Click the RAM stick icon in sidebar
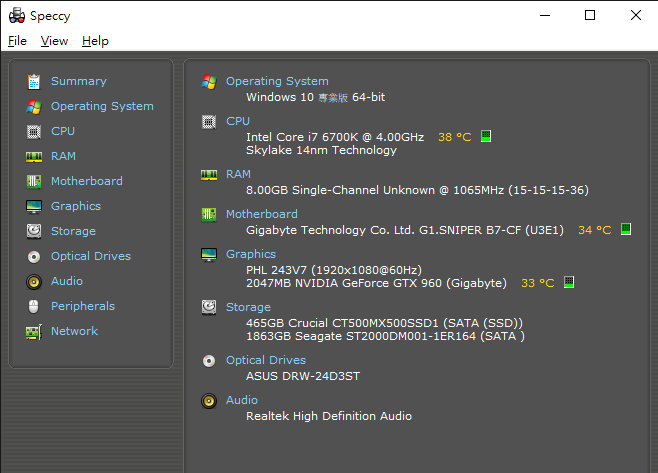Image resolution: width=658 pixels, height=473 pixels. point(34,157)
